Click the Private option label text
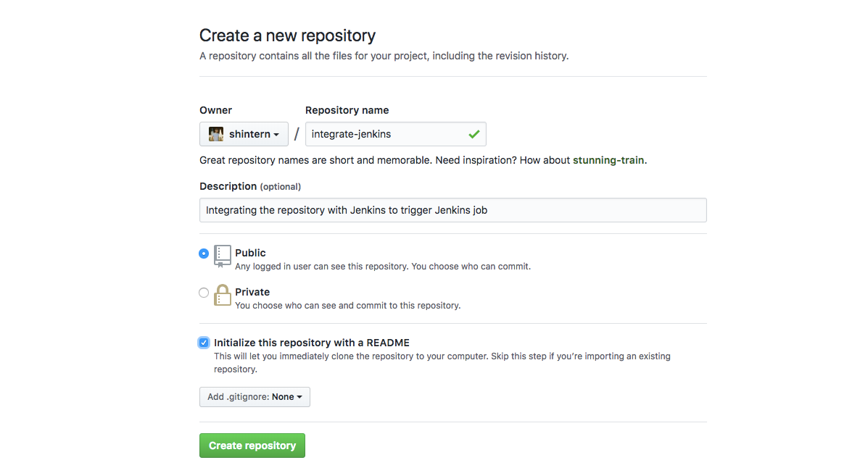 click(252, 292)
